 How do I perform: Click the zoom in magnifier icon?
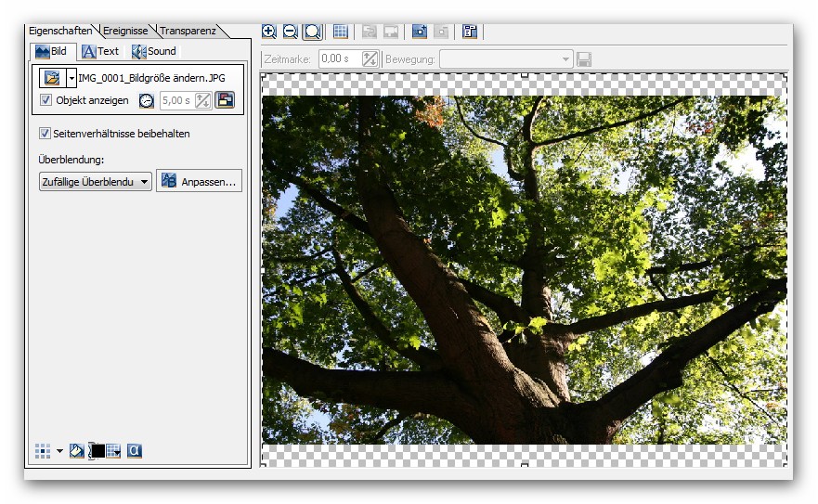pyautogui.click(x=269, y=32)
